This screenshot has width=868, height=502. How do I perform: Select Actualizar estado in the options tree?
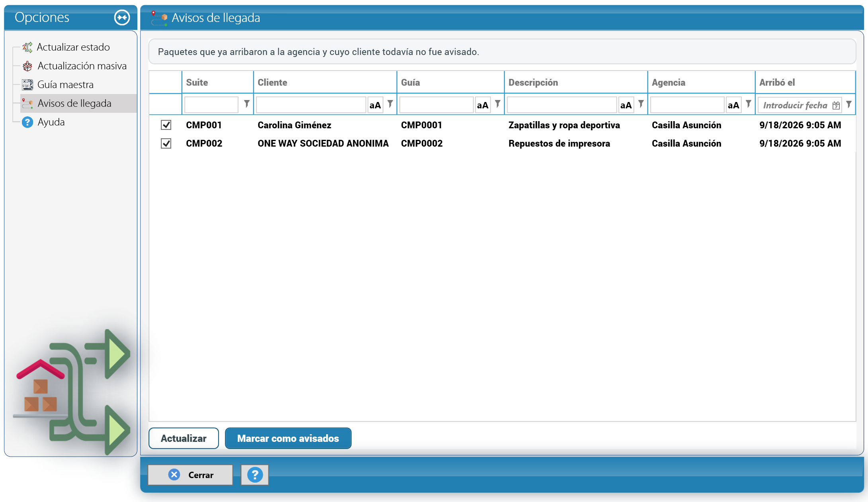point(73,47)
